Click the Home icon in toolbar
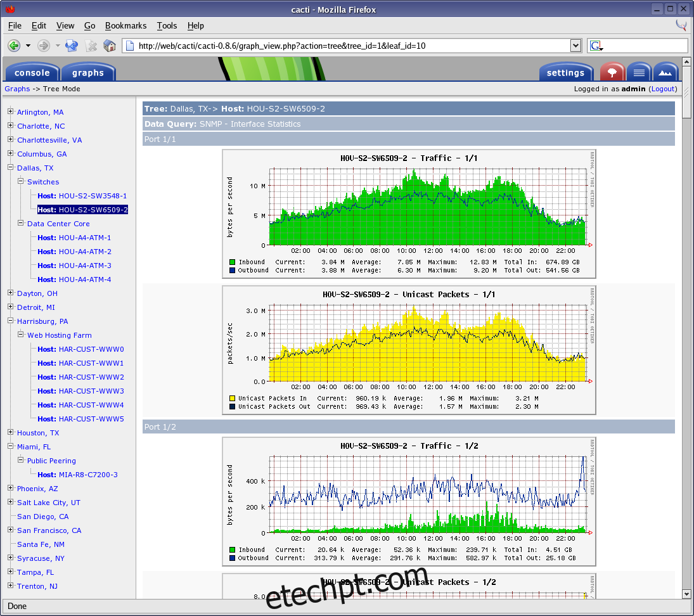This screenshot has height=616, width=694. coord(110,46)
